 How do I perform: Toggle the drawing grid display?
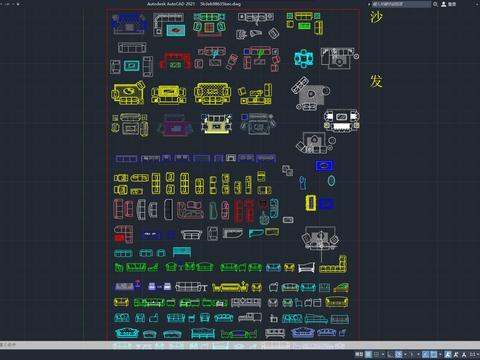tap(368, 354)
